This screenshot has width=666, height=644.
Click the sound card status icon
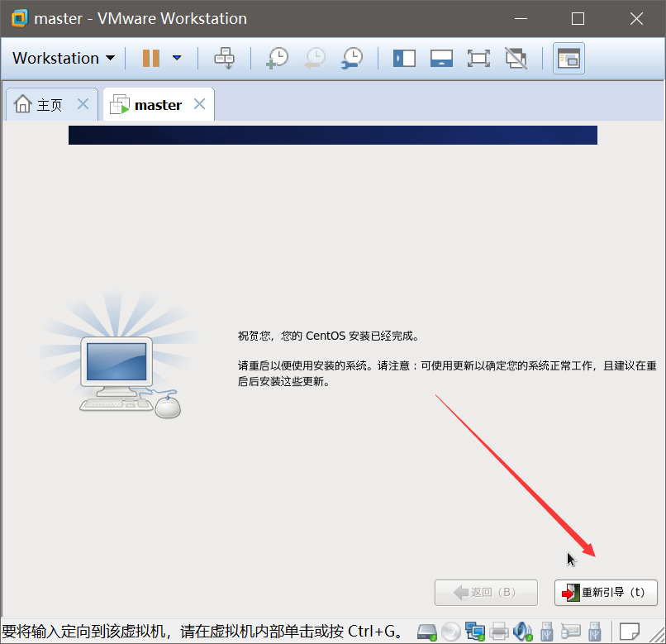click(x=522, y=632)
